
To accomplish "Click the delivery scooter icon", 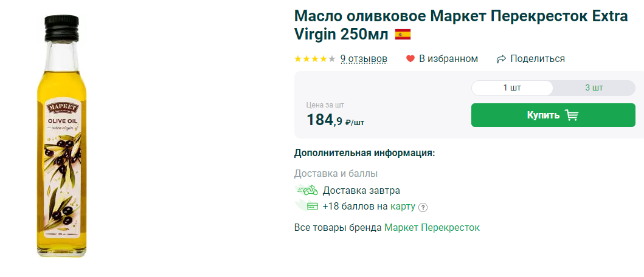I will point(308,190).
